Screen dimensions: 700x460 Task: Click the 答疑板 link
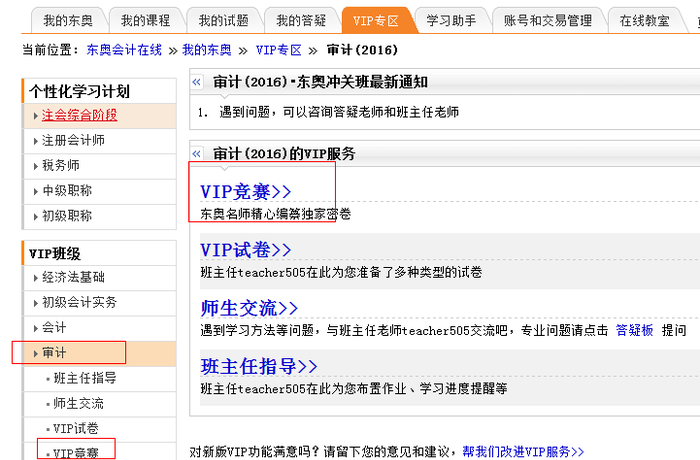(x=634, y=330)
